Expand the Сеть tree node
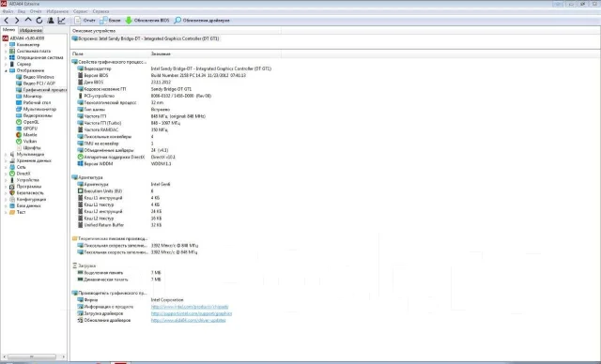The image size is (601, 364). pos(6,167)
